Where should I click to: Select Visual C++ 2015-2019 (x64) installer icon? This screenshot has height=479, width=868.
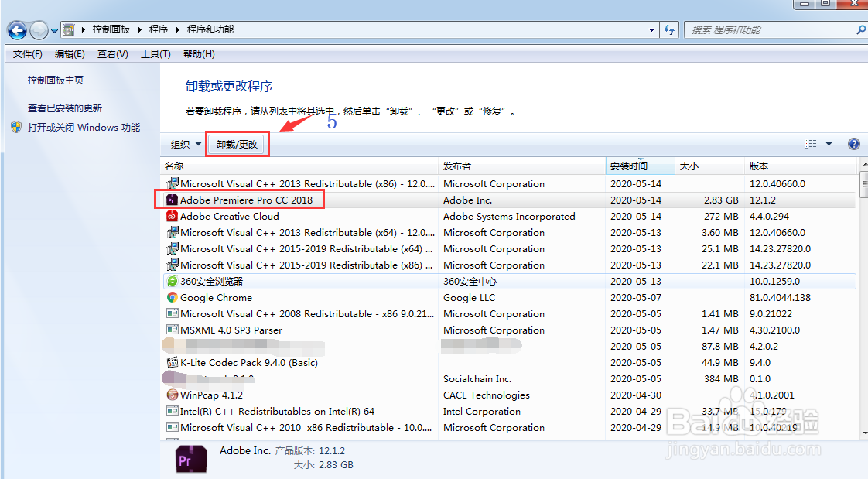point(173,248)
